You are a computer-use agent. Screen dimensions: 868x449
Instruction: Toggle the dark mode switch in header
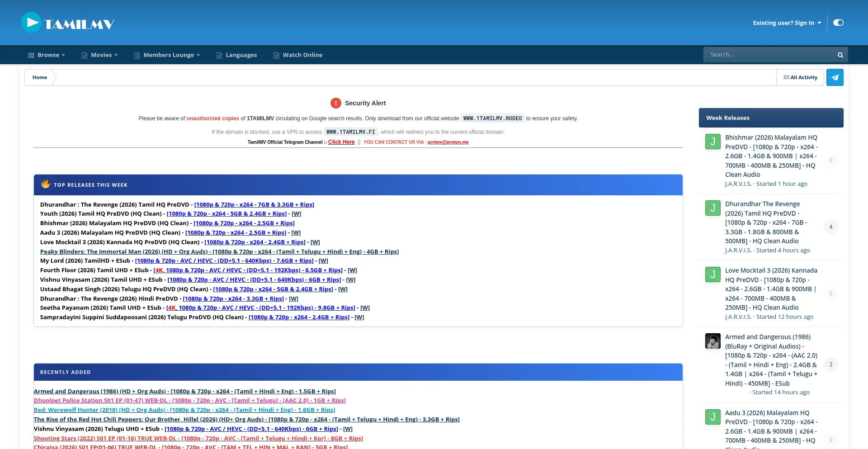coord(839,23)
